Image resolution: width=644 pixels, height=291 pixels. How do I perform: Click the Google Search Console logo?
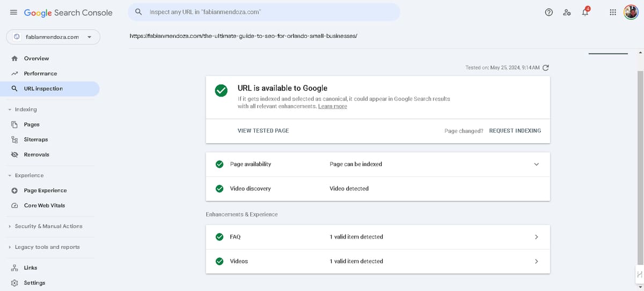tap(68, 12)
